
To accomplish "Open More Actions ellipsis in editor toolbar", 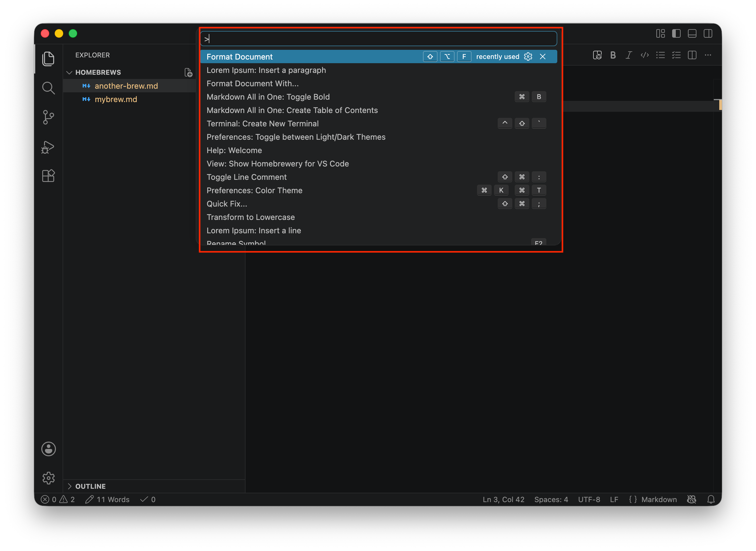I will (708, 55).
